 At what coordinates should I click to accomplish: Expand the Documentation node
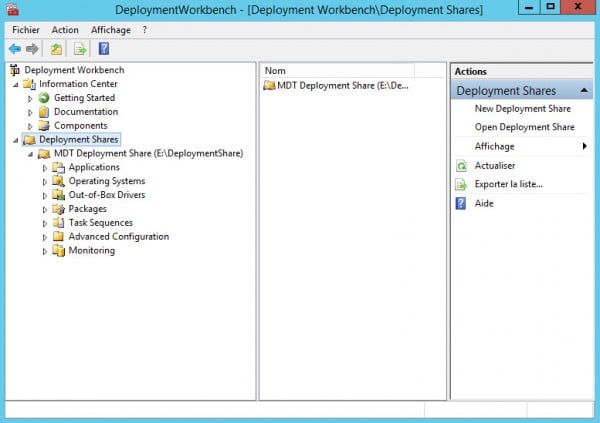(x=30, y=113)
